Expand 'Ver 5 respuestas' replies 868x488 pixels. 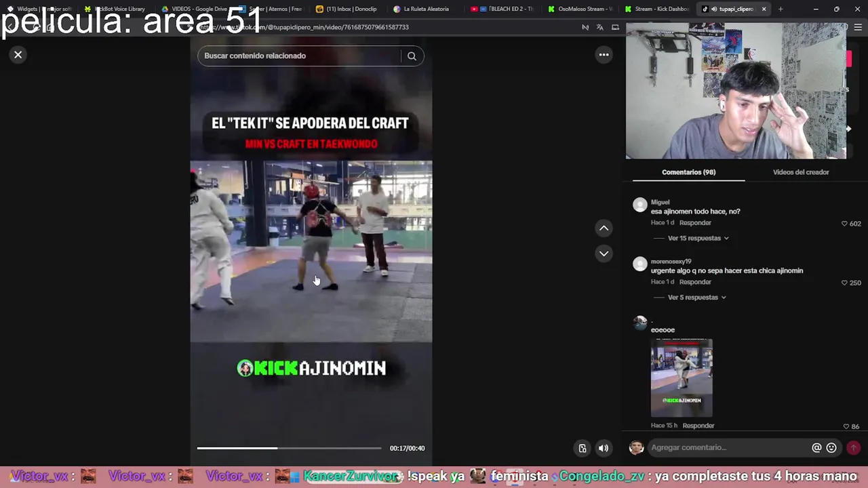(697, 298)
